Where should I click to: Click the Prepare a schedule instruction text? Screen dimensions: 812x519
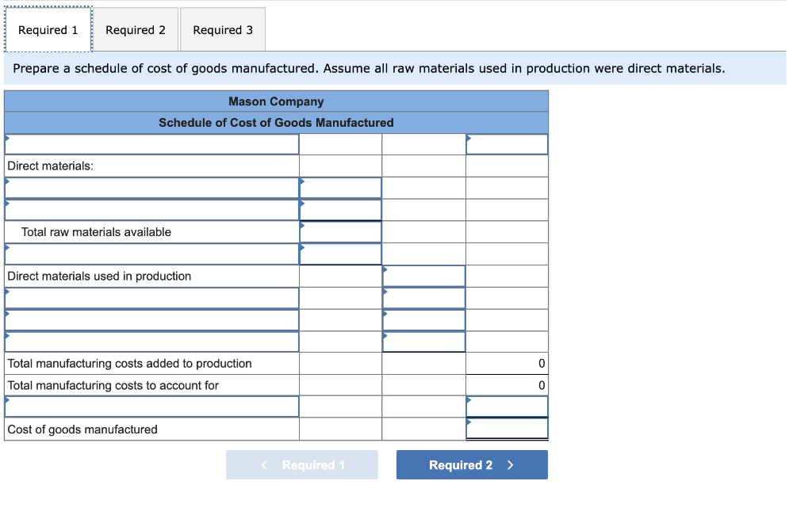[369, 68]
